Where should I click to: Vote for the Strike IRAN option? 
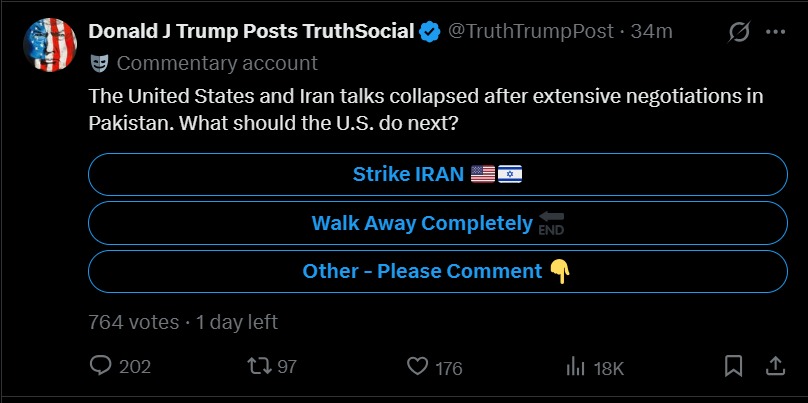pyautogui.click(x=438, y=174)
